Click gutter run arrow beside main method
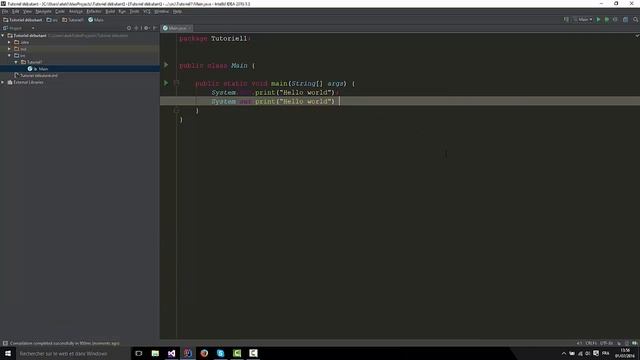Image resolution: width=640 pixels, height=360 pixels. point(166,83)
